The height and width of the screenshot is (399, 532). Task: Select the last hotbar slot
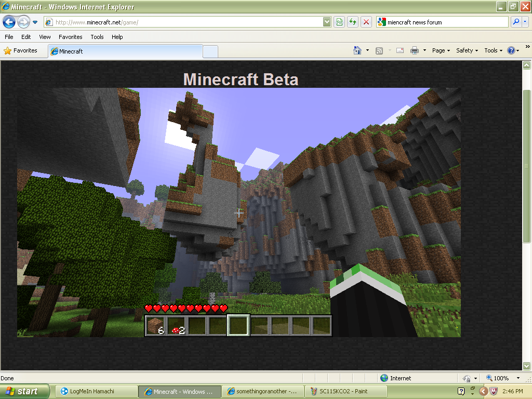(x=322, y=325)
